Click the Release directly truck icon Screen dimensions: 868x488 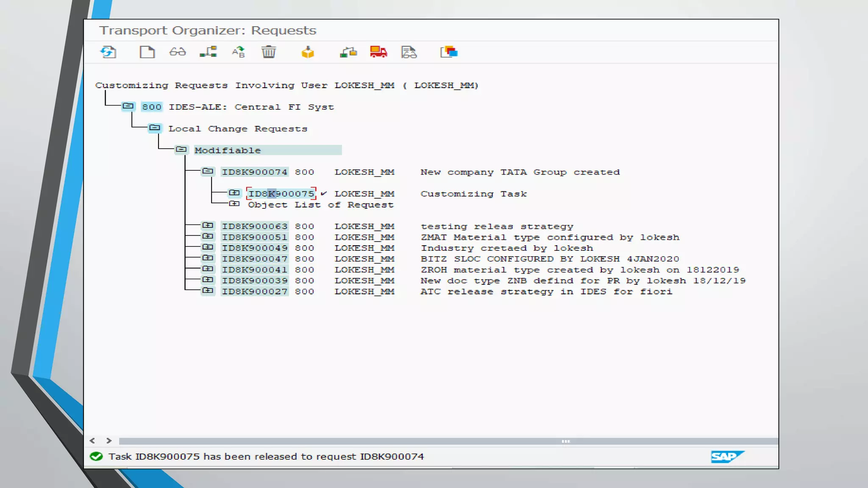pyautogui.click(x=378, y=52)
